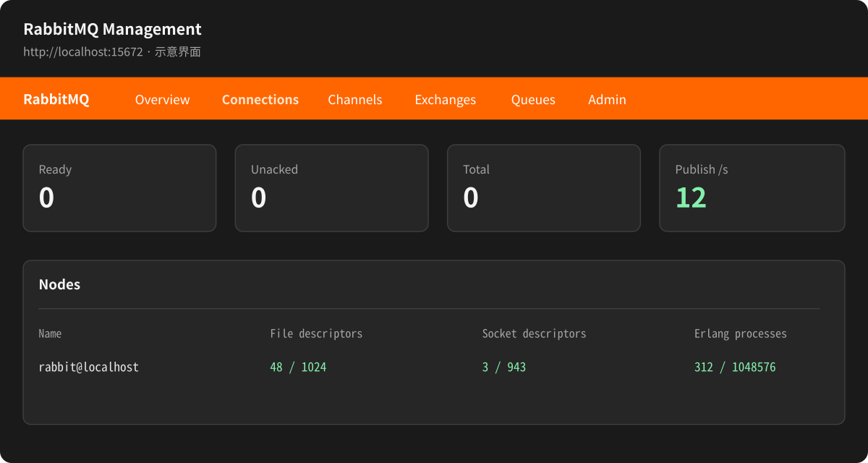The image size is (868, 463).
Task: Click the Socket descriptors column header
Action: click(534, 334)
